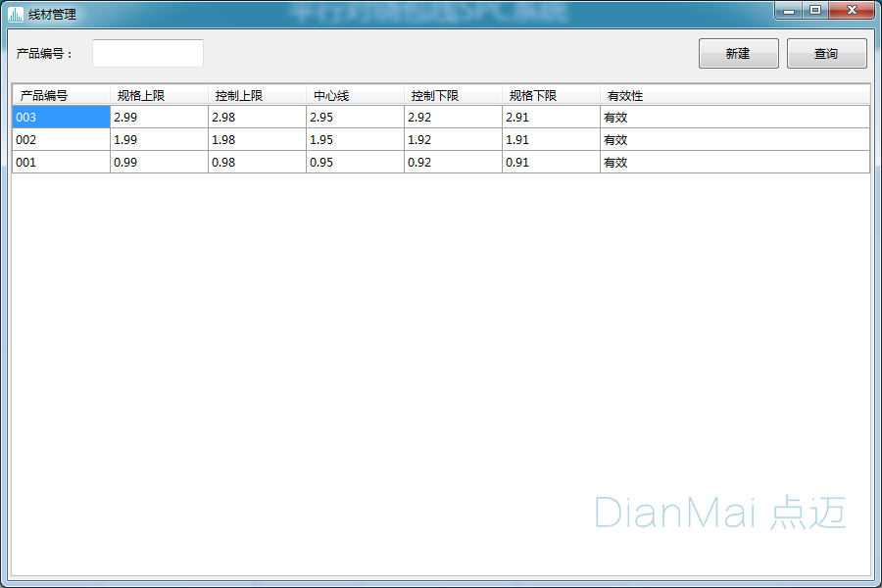Click the 0.91 spec lower limit cell
The height and width of the screenshot is (588, 882).
coord(551,163)
